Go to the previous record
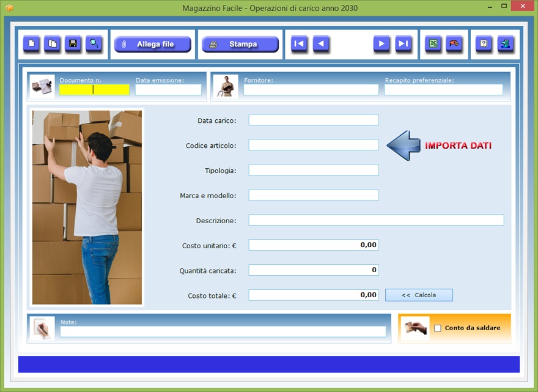Viewport: 538px width, 392px height. tap(321, 43)
